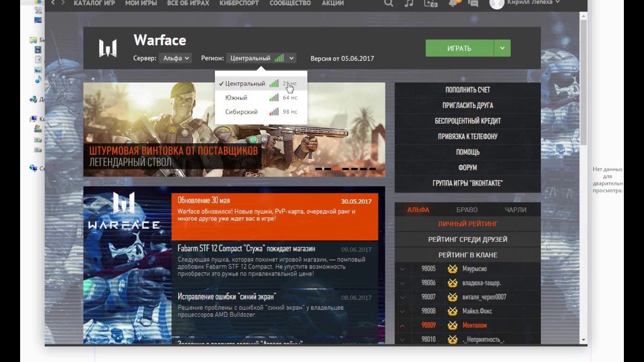The width and height of the screenshot is (644, 362).
Task: Collapse highlighted rating row 98009
Action: coord(402,325)
